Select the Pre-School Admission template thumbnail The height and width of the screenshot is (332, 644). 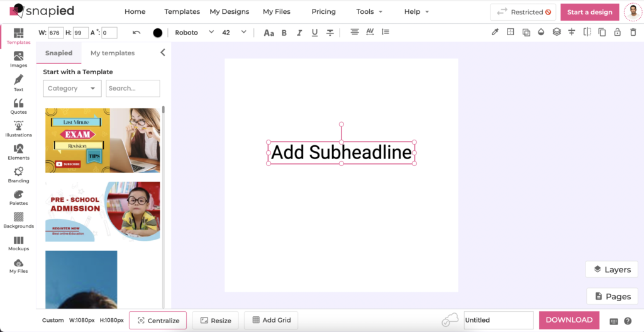(103, 212)
